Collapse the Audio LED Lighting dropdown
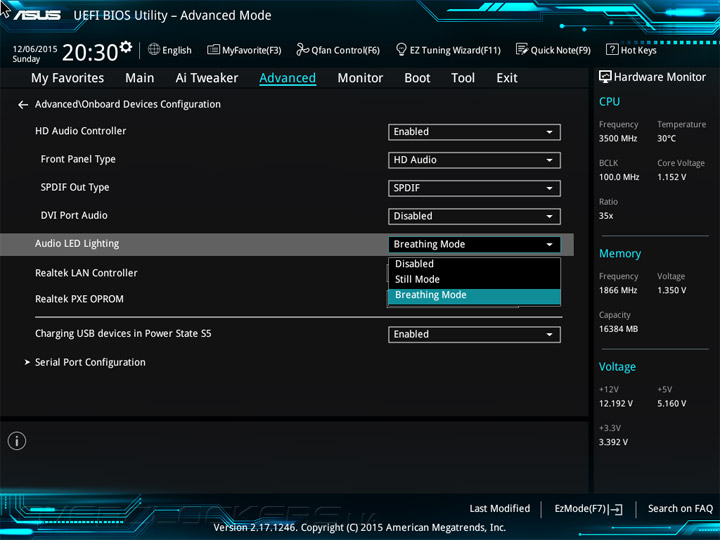Image resolution: width=720 pixels, height=540 pixels. point(474,244)
